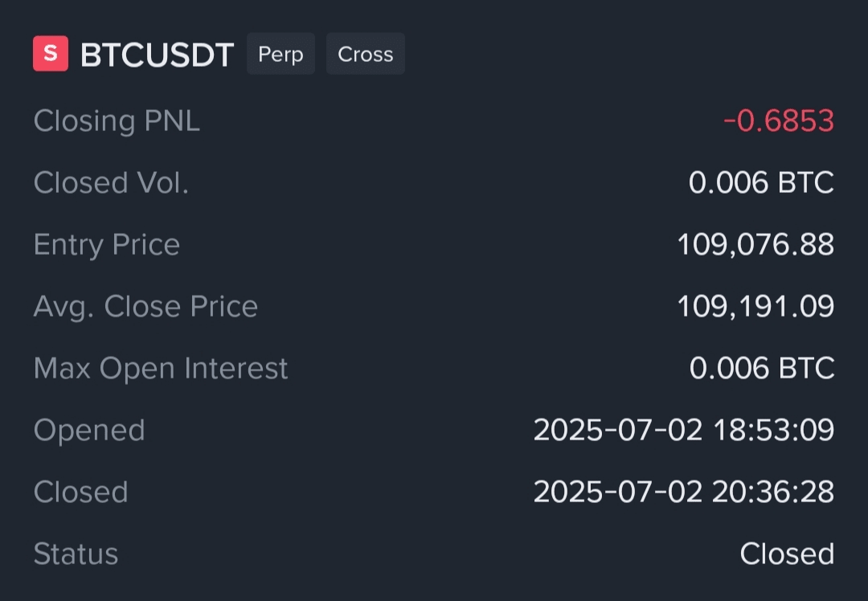Click the Max Open Interest label
This screenshot has height=601, width=868.
(161, 368)
